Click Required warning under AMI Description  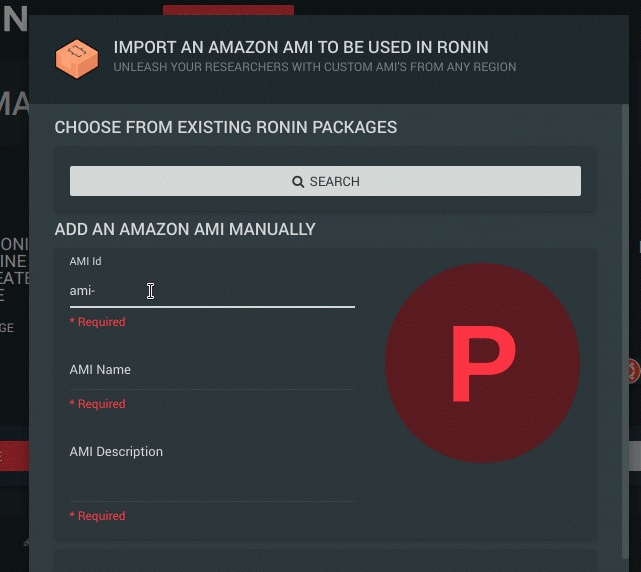[x=98, y=516]
